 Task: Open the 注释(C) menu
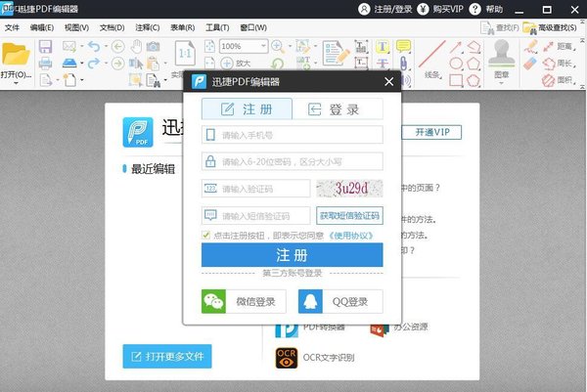[148, 27]
